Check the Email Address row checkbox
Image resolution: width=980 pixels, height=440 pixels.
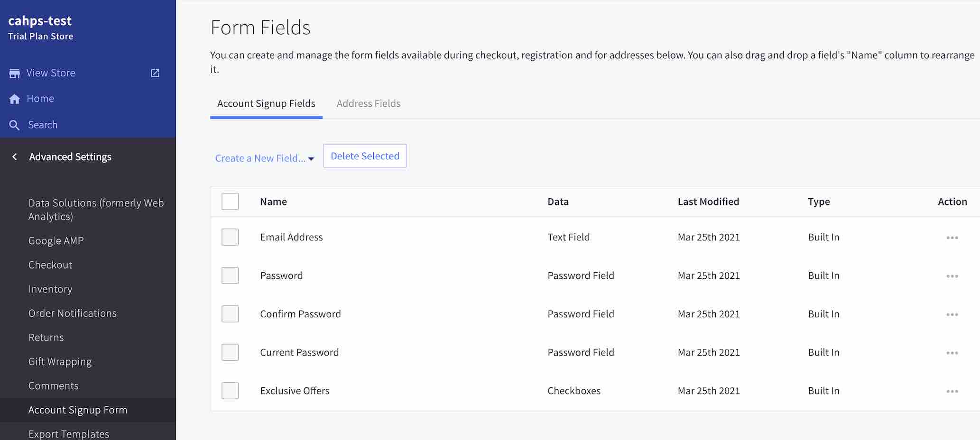click(230, 237)
